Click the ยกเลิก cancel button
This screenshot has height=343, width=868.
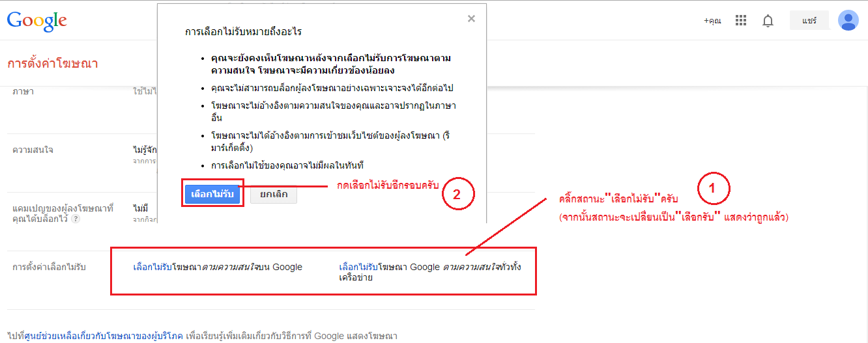[x=274, y=194]
